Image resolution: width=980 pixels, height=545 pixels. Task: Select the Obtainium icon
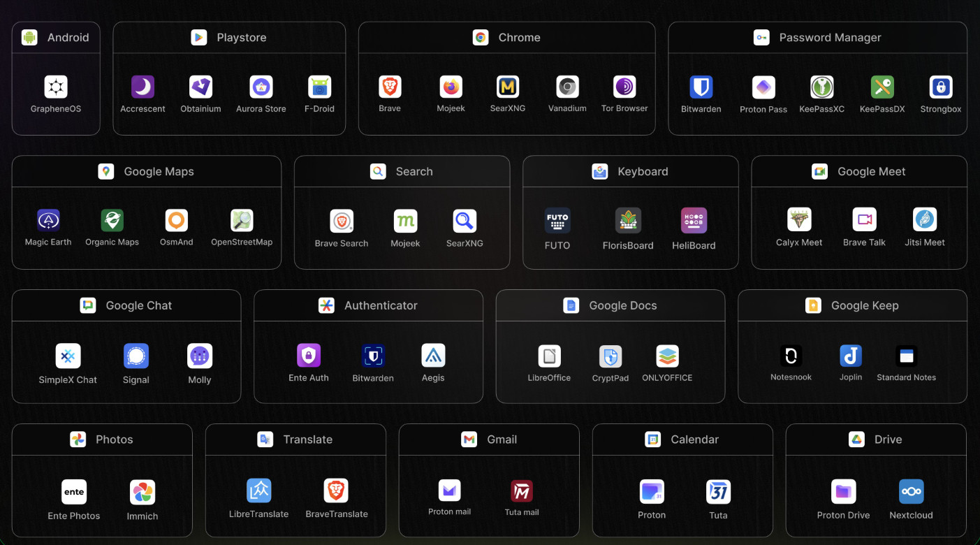200,87
